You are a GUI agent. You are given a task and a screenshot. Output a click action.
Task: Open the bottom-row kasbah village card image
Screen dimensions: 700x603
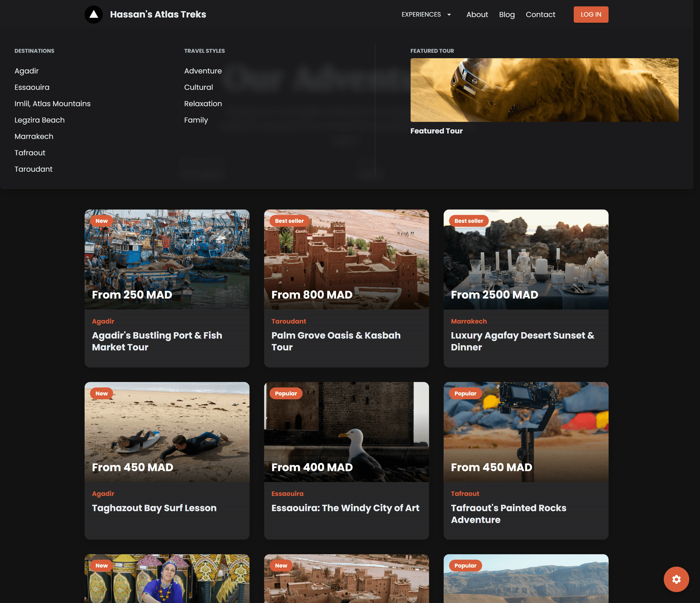[346, 579]
